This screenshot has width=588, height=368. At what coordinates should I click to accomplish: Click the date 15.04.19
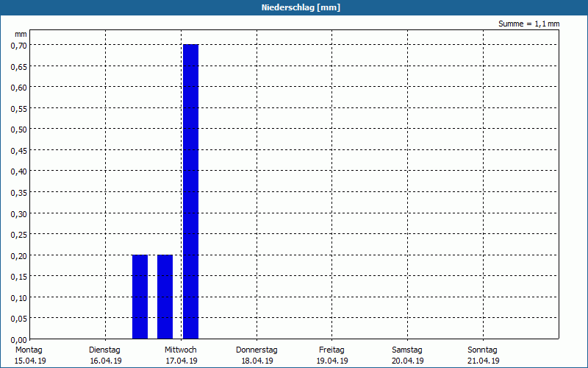click(x=30, y=361)
